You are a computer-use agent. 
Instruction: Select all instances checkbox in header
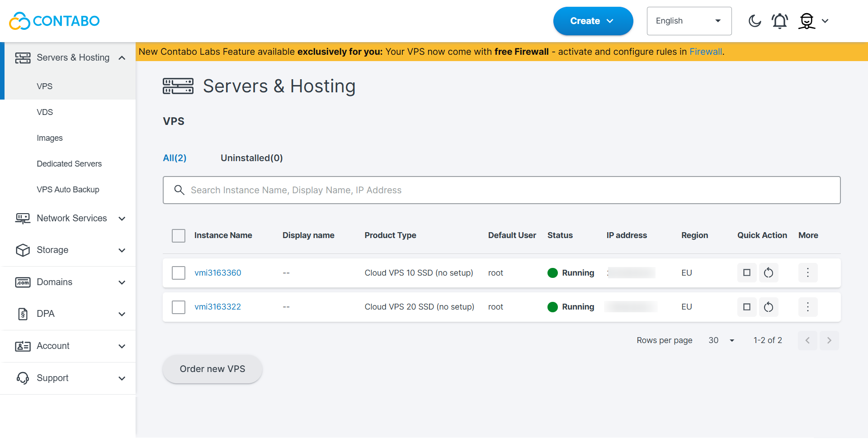point(179,236)
